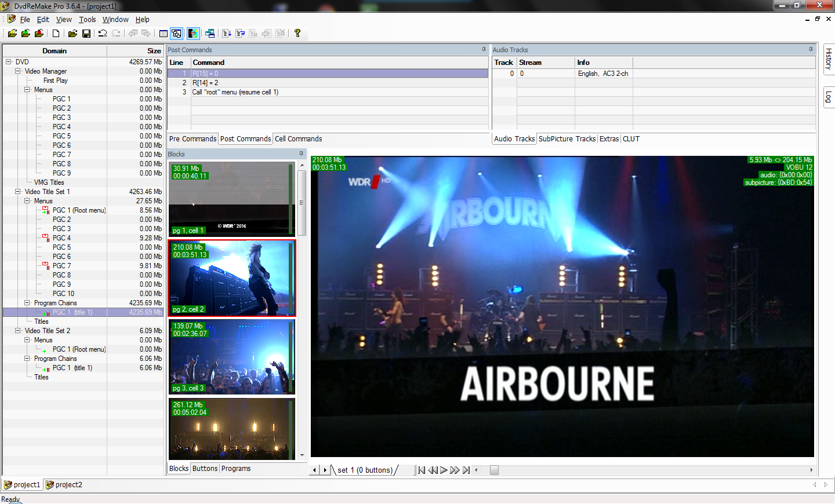Click the yellow folder Open icon before Save
Viewport: 835px width, 504px height.
click(x=72, y=34)
